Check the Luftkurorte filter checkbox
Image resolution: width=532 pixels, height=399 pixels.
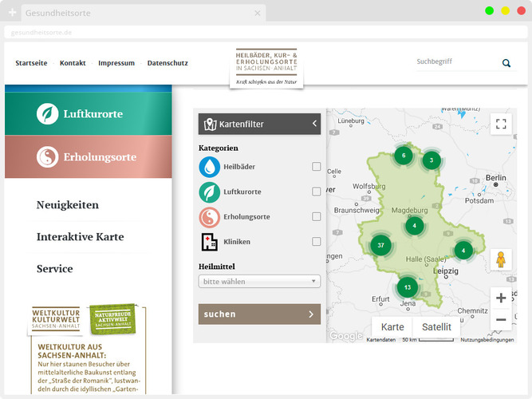point(317,192)
